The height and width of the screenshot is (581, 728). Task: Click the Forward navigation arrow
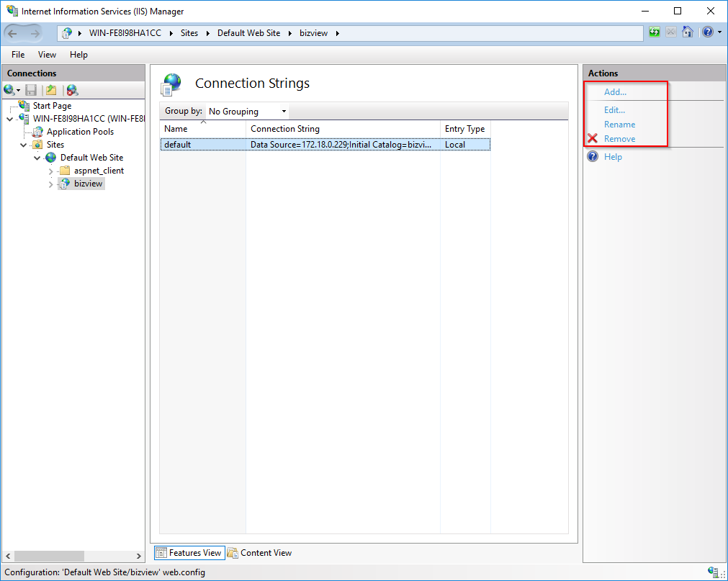click(x=35, y=33)
